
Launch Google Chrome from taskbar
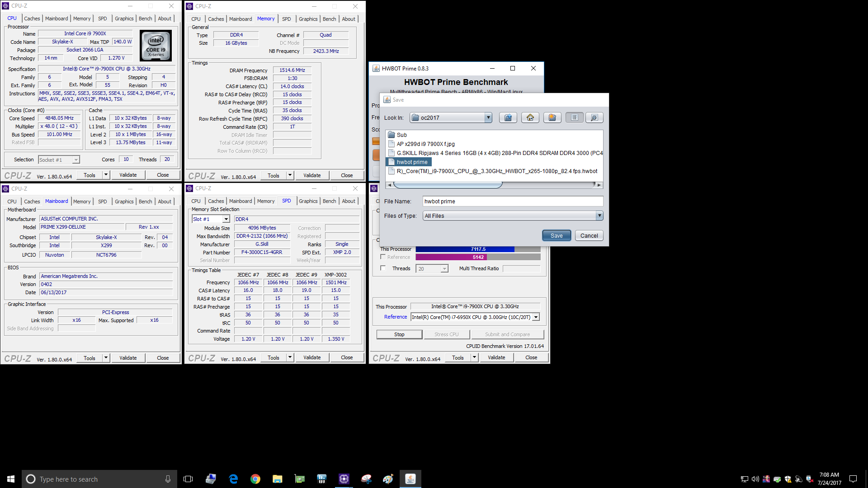coord(255,479)
